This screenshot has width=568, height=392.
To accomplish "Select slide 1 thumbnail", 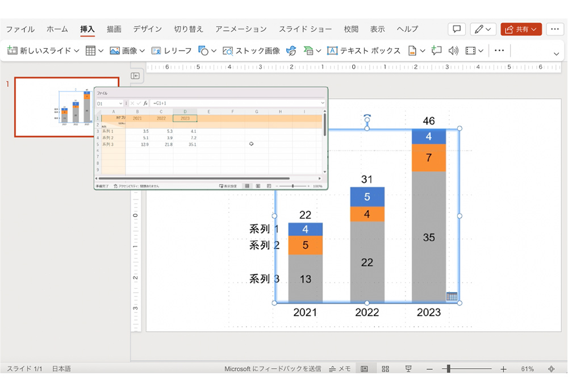I will 67,107.
